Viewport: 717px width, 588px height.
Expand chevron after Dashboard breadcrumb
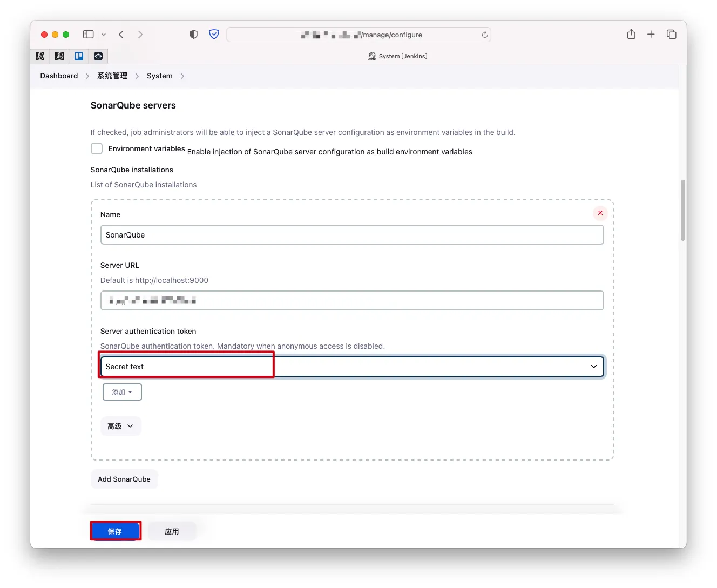(x=87, y=76)
